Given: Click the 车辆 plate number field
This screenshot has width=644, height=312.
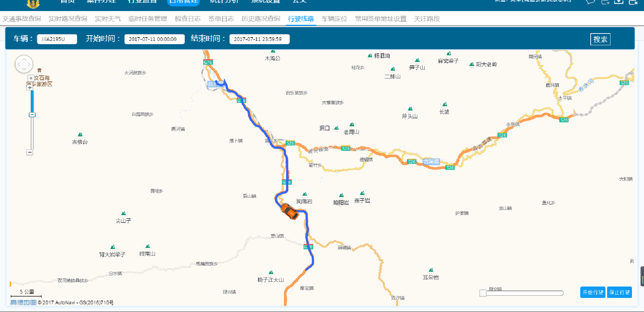Looking at the screenshot, I should (57, 39).
